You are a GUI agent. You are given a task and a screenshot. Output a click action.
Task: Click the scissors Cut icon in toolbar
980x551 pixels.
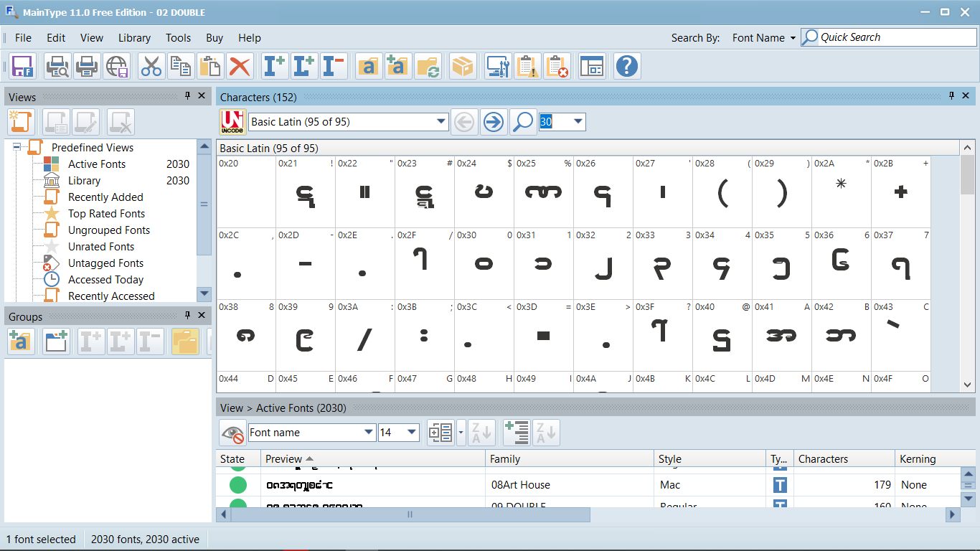point(151,67)
